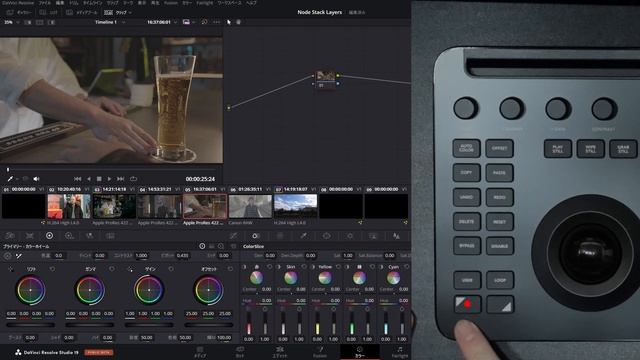The image size is (640, 360).
Task: Open the Tracker palette icon
Action: pos(350,236)
